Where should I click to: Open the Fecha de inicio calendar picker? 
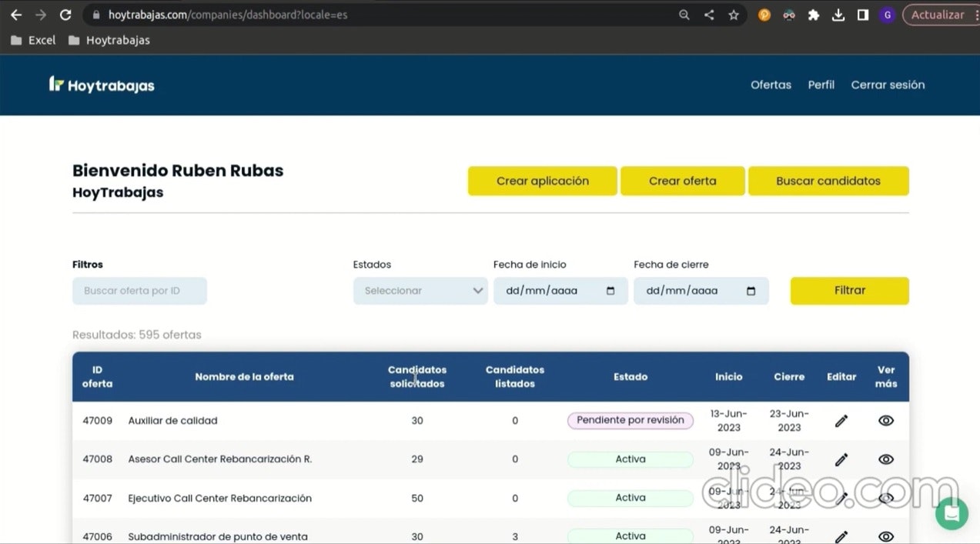(610, 291)
